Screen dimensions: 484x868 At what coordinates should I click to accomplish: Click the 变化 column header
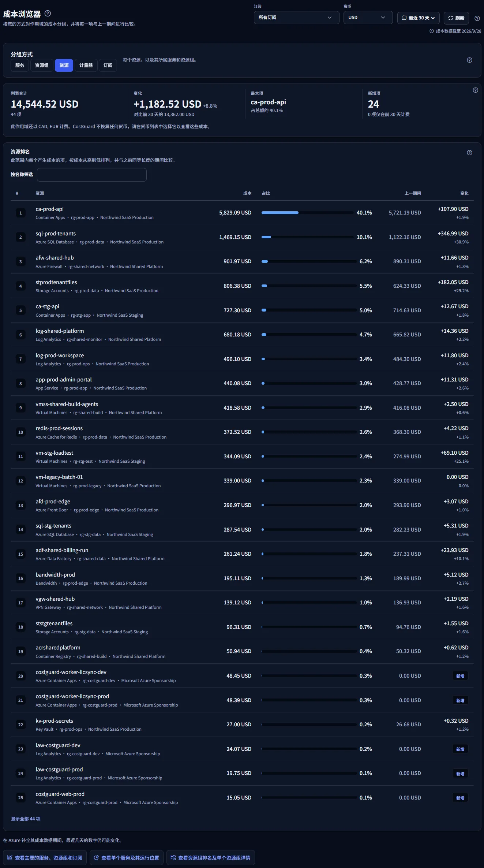click(x=464, y=193)
